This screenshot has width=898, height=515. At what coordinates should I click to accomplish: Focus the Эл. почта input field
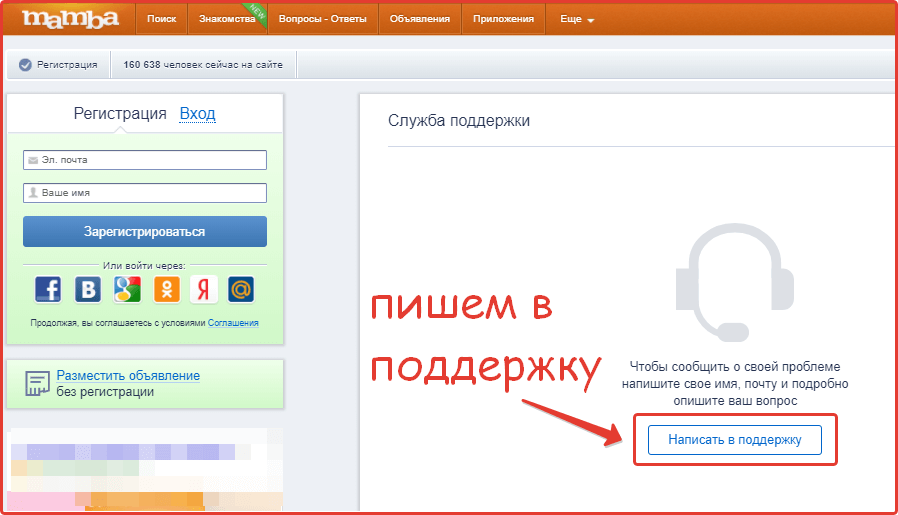pos(145,160)
